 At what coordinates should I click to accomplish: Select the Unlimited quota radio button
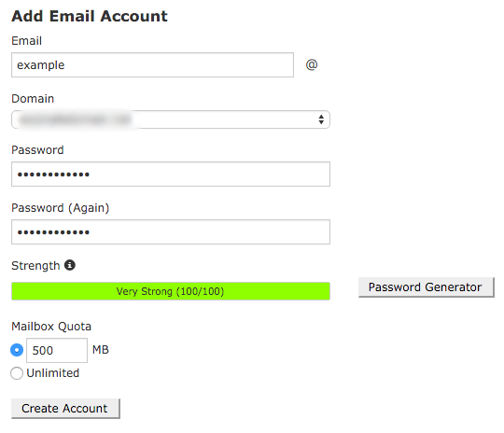click(x=17, y=373)
